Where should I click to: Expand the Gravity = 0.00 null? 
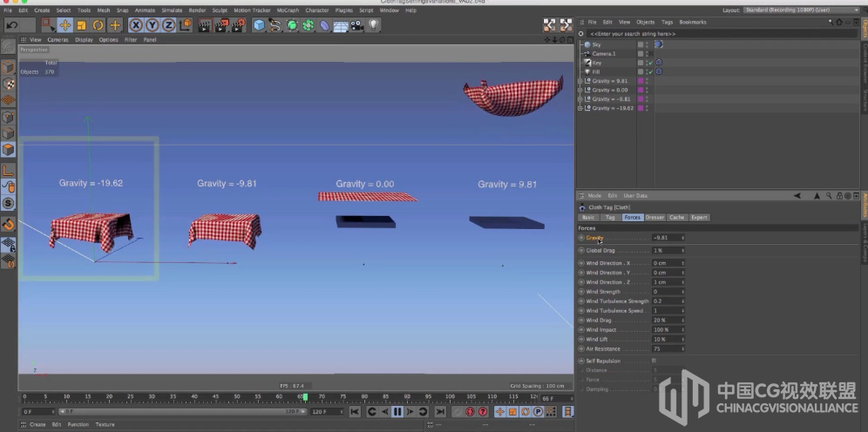(x=580, y=90)
